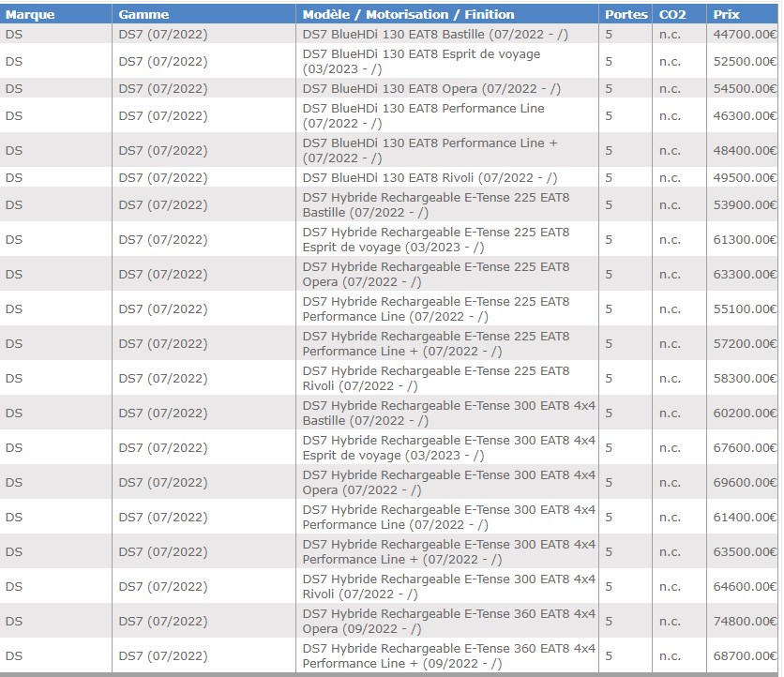Click the 67600.00€ price cell

point(745,447)
